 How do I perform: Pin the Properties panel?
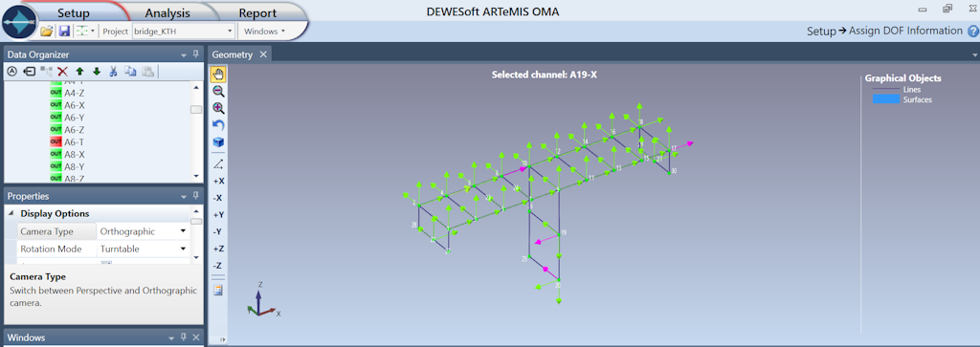(195, 196)
